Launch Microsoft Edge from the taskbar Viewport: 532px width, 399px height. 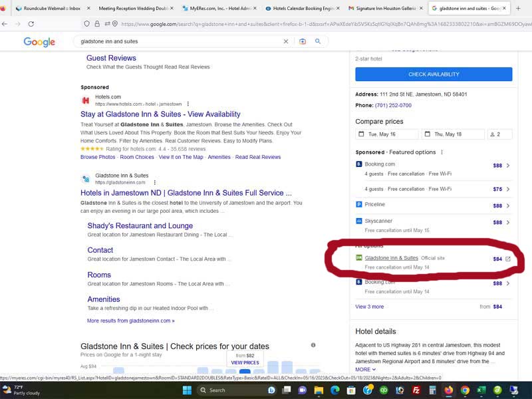(335, 390)
